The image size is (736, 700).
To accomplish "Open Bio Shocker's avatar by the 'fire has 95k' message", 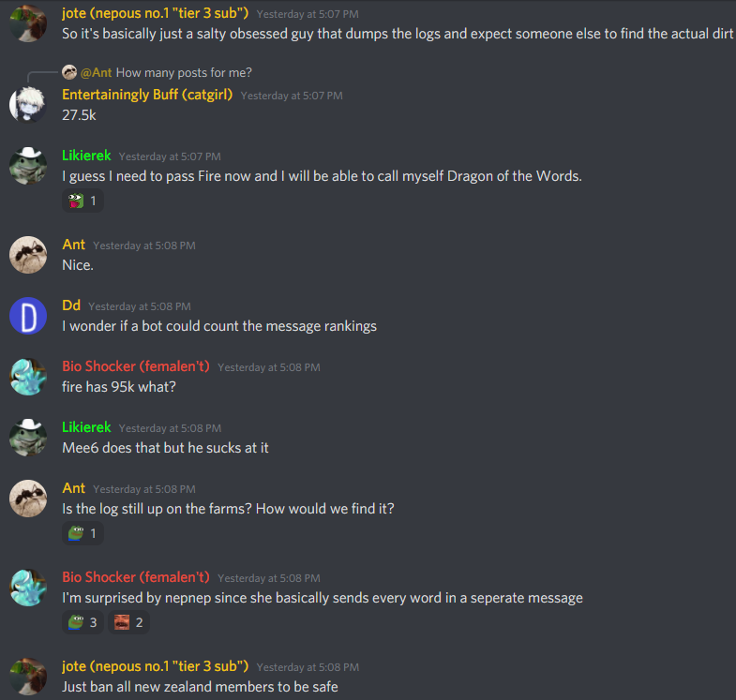I will (x=28, y=377).
